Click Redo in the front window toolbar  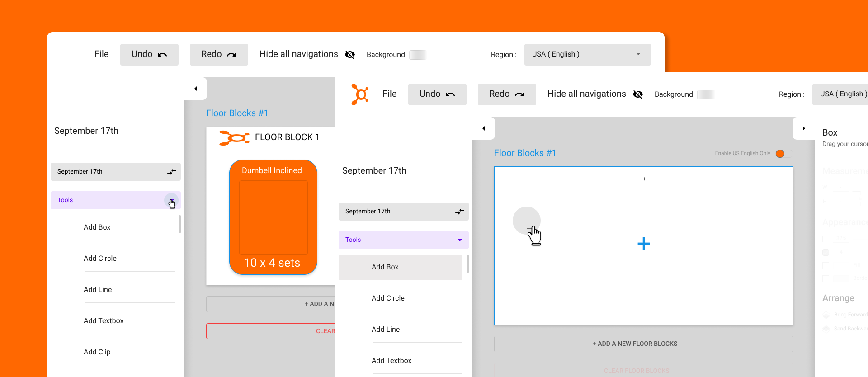[x=507, y=94]
